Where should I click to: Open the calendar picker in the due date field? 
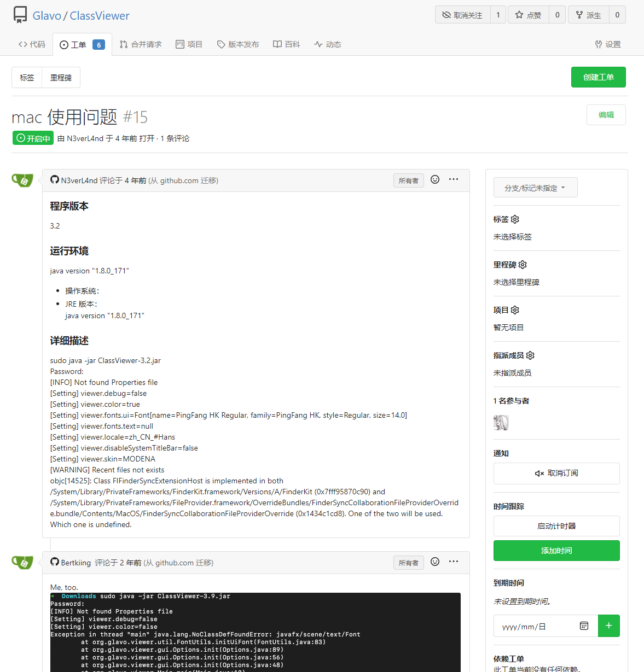coord(583,626)
